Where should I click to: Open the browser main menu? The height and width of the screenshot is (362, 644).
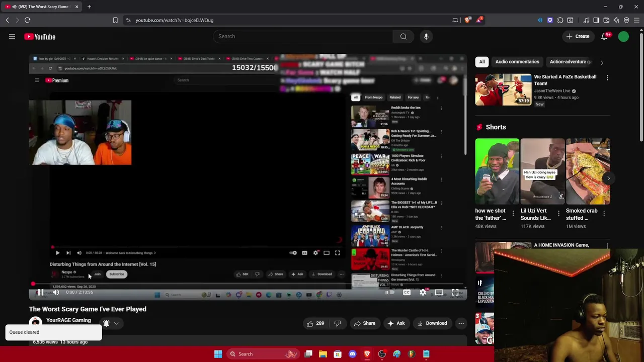(636, 20)
